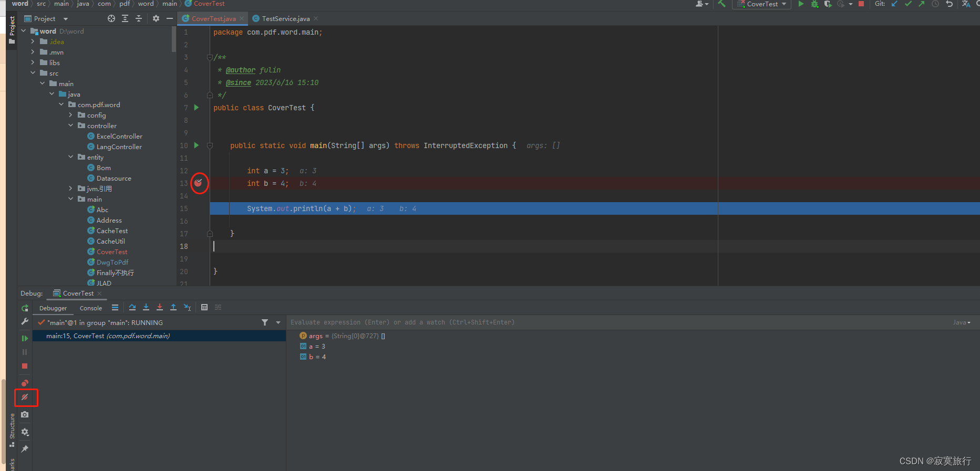This screenshot has height=471, width=980.
Task: Open Project panel gear options
Action: [156, 18]
